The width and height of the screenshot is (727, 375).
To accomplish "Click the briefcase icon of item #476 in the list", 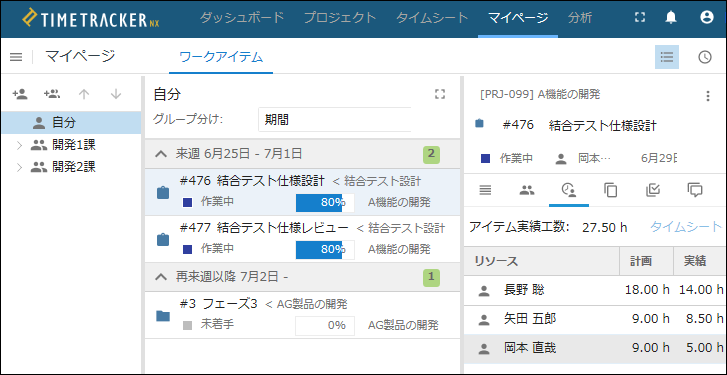I will coord(163,192).
